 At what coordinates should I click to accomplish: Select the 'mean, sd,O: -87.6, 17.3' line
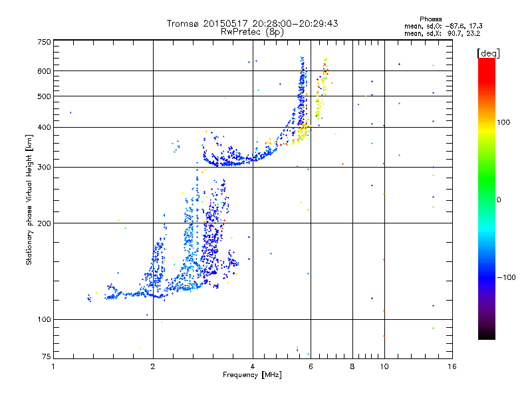coord(443,26)
